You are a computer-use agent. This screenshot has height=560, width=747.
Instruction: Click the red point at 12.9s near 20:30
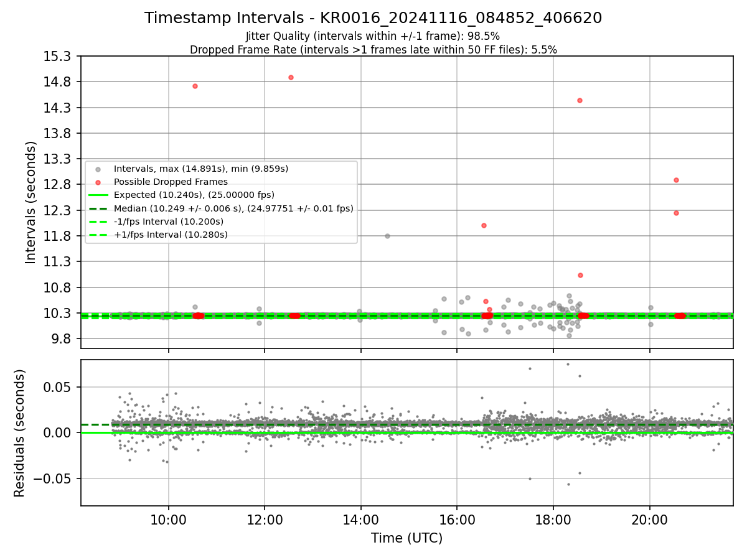(676, 180)
